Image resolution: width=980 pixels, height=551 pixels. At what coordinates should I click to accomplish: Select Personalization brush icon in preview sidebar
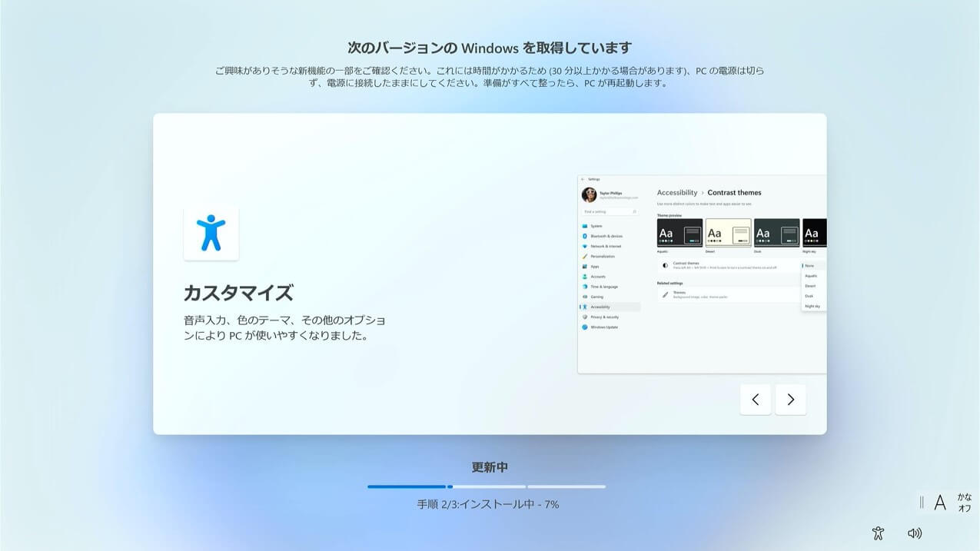pos(585,256)
